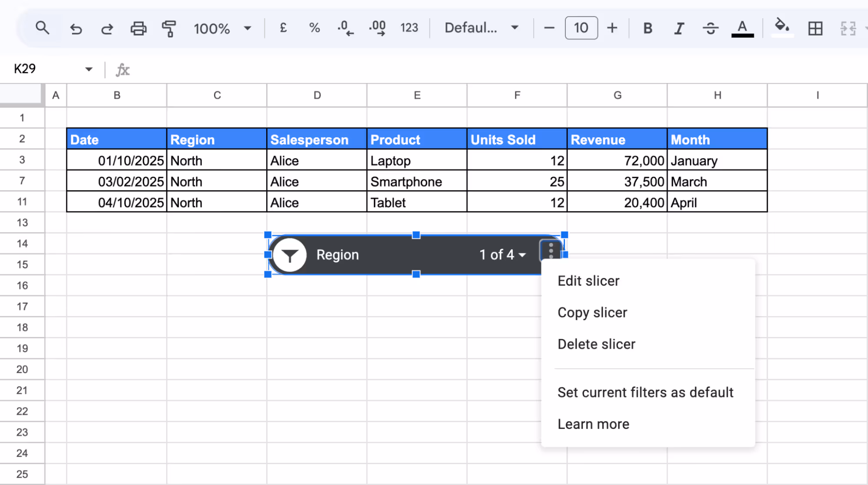Image resolution: width=868 pixels, height=485 pixels.
Task: Increase font size with the plus button
Action: click(x=612, y=28)
